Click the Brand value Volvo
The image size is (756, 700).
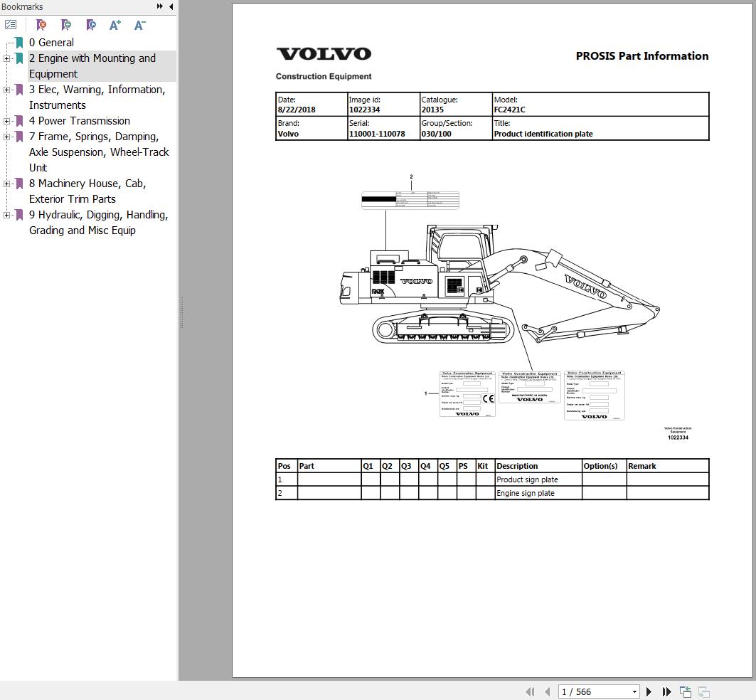288,134
